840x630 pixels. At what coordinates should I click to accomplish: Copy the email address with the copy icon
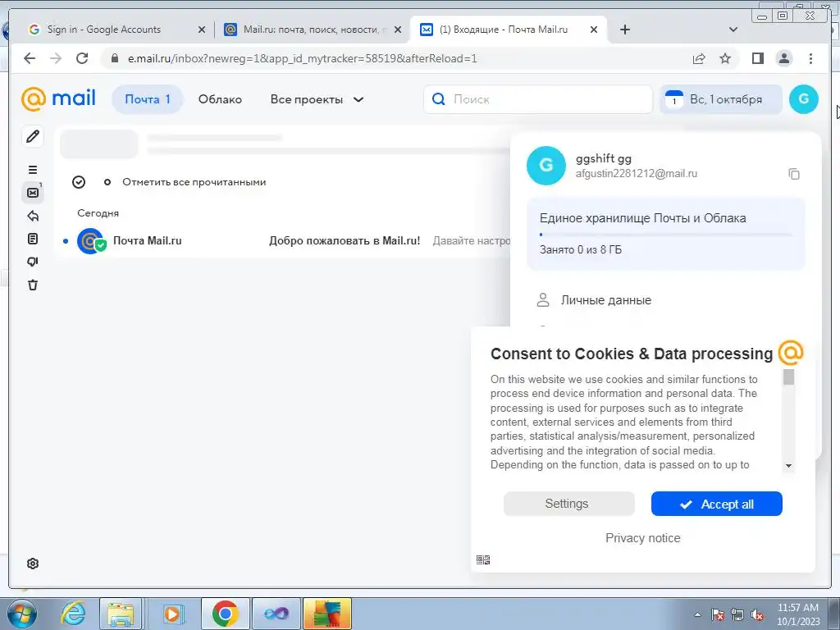click(794, 174)
